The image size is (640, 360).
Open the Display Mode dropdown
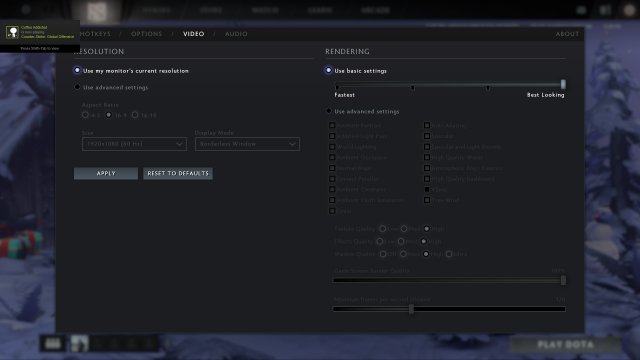click(x=247, y=144)
